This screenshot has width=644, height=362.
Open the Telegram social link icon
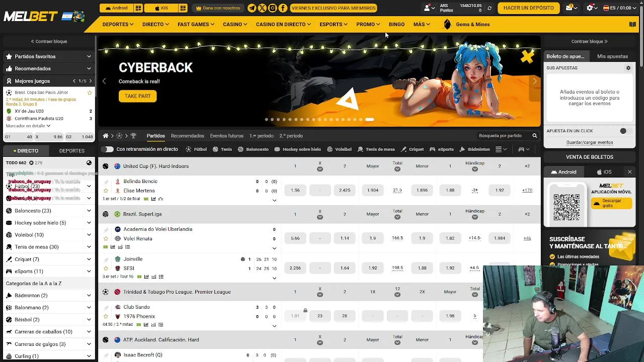(x=252, y=8)
